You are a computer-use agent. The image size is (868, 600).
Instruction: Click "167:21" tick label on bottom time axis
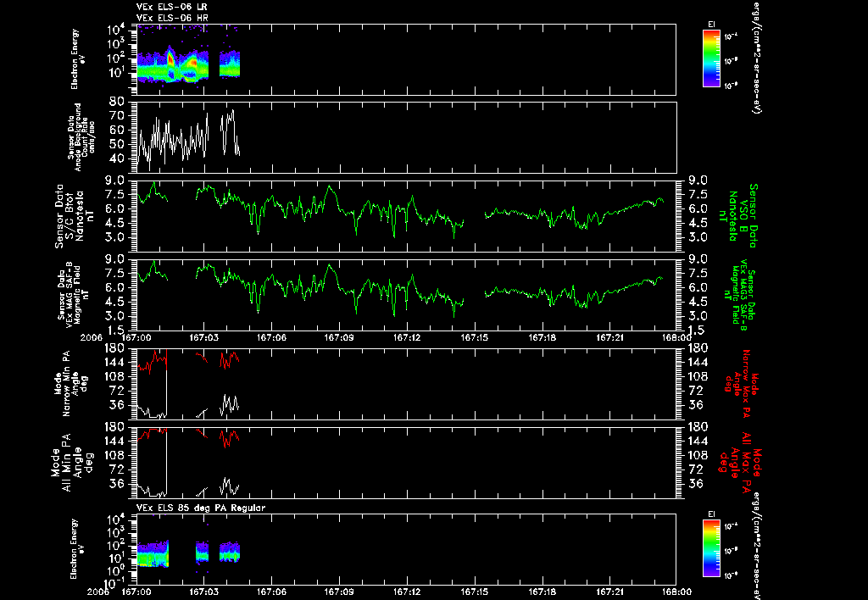pos(609,592)
